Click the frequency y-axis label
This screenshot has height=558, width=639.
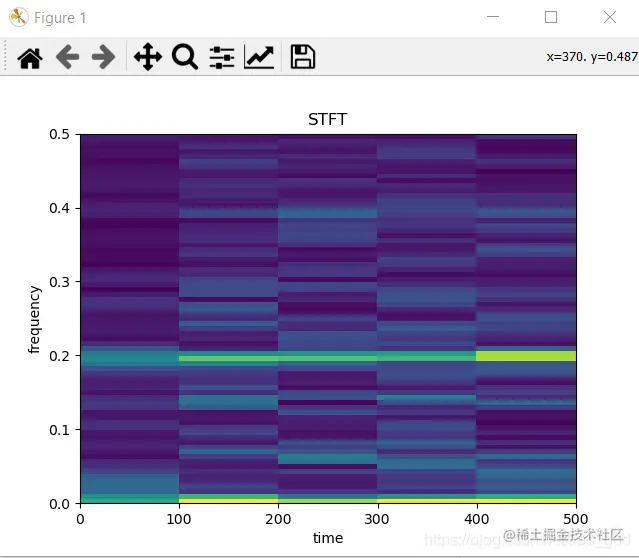point(35,320)
